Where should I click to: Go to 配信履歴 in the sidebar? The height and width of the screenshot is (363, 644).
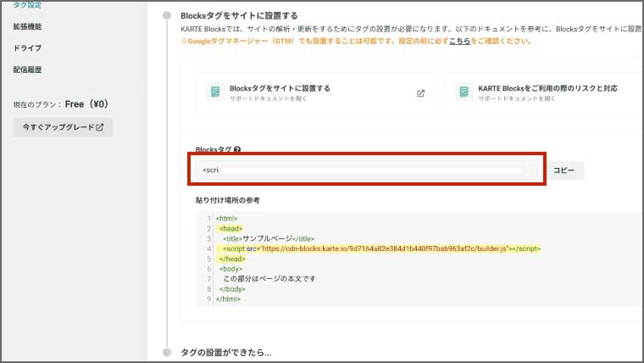tap(27, 70)
